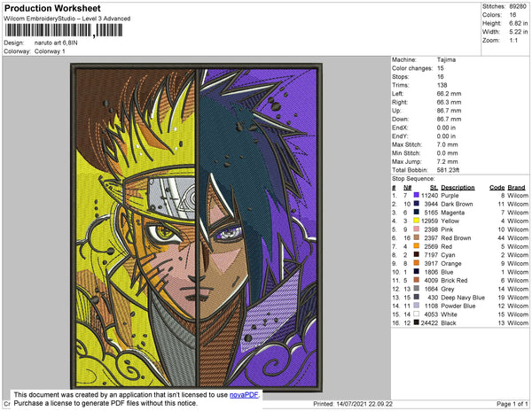Select the White thread color swatch
Screen dimensions: 532x411
click(417, 314)
